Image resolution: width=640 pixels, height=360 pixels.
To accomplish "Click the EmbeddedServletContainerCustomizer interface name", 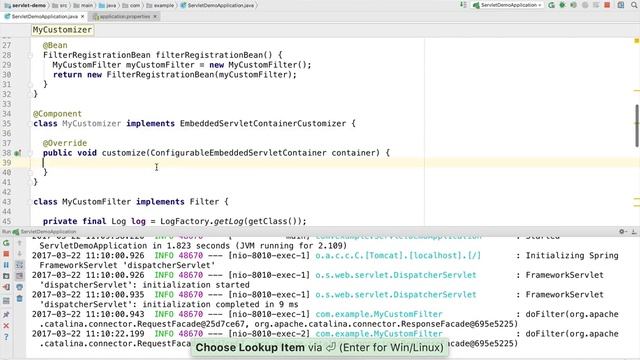I will point(263,124).
